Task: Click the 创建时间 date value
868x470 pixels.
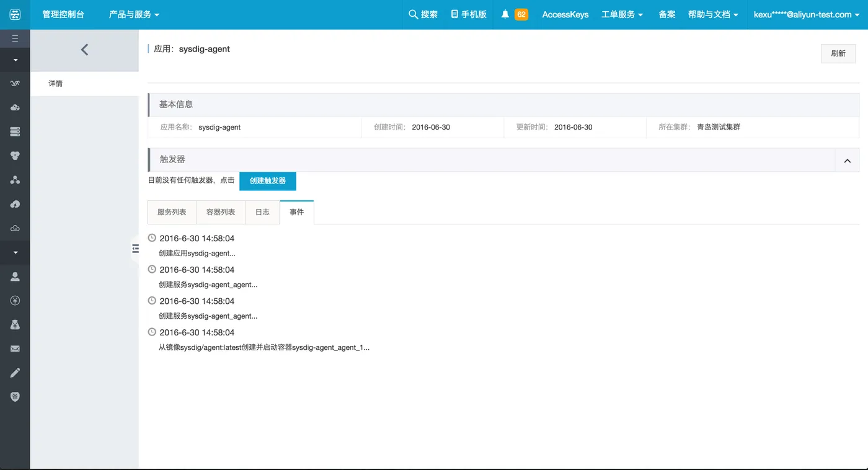Action: (431, 127)
